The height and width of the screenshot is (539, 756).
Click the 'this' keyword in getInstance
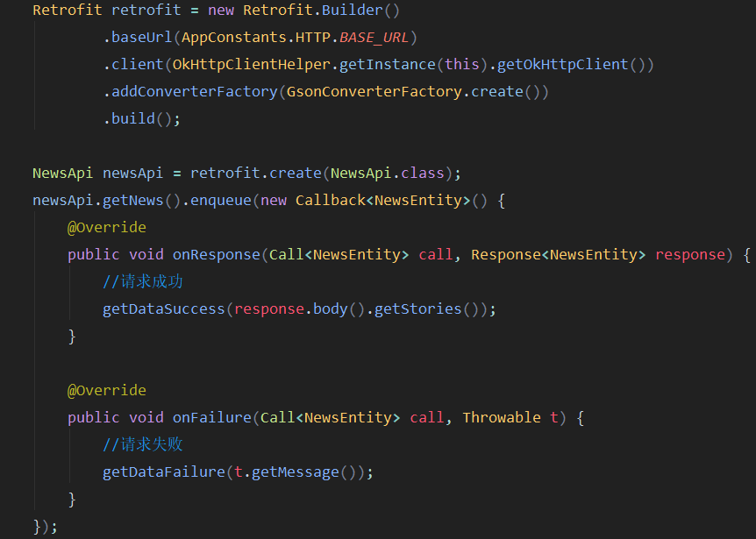pos(462,65)
